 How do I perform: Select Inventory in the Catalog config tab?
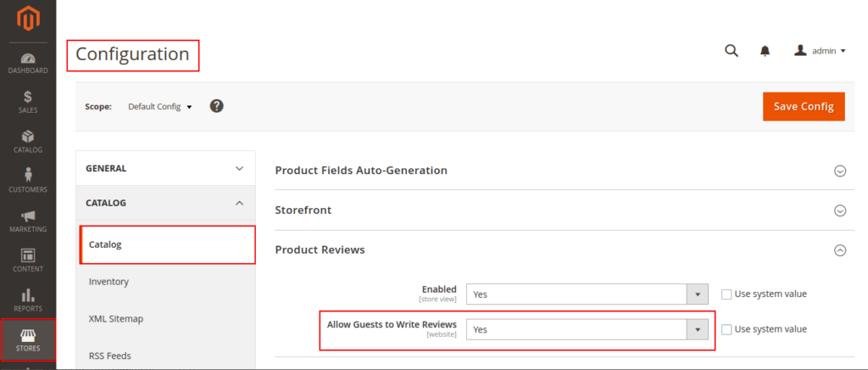108,282
